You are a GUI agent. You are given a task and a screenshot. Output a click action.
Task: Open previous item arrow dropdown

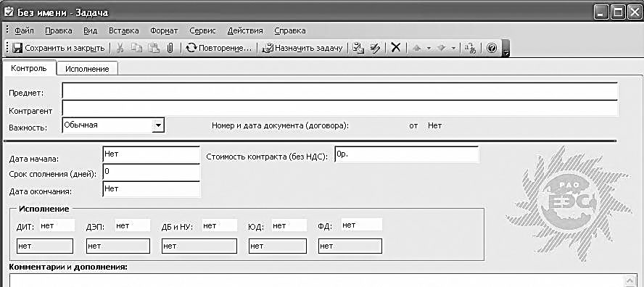(429, 48)
